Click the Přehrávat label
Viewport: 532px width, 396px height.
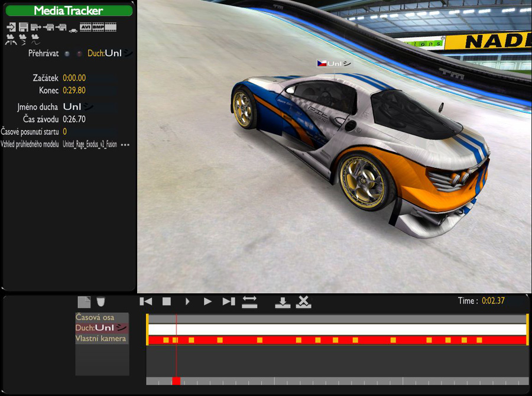[x=43, y=54]
